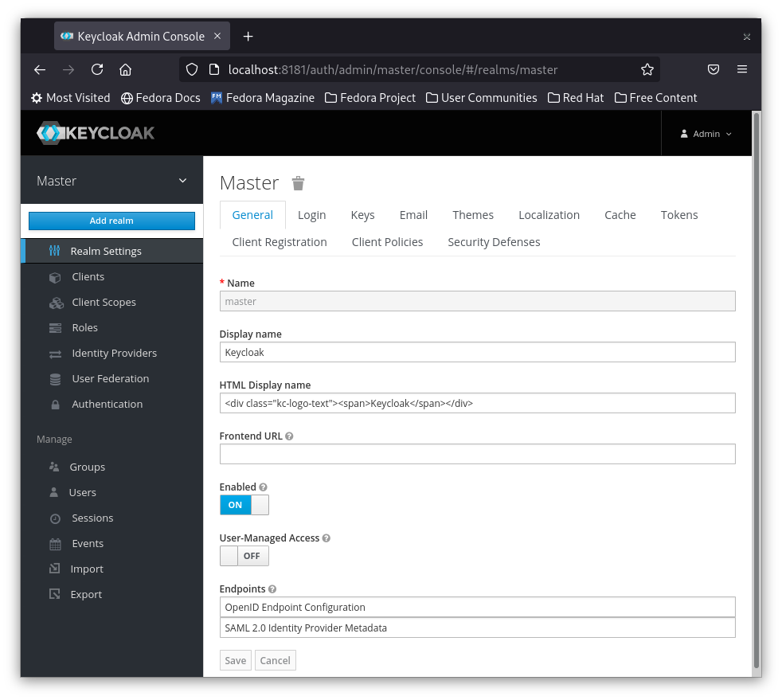
Task: Click the Export arrow icon in sidebar
Action: 54,594
